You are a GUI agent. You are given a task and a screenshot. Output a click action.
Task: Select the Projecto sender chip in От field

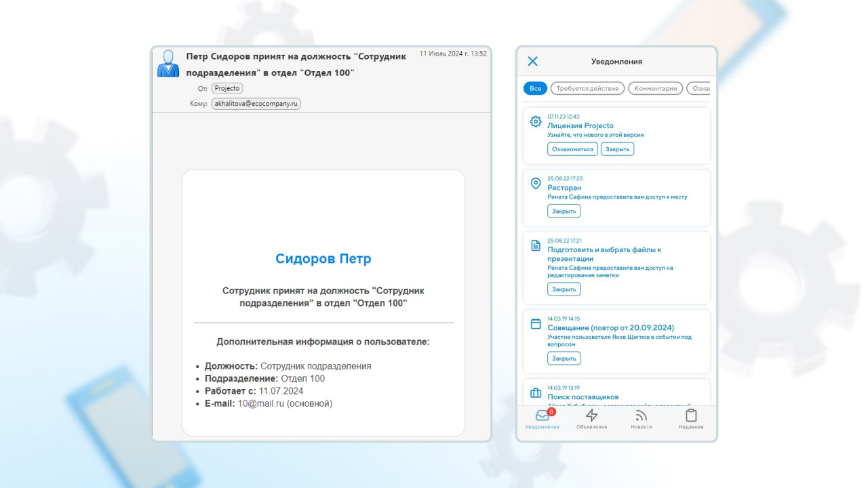[226, 88]
